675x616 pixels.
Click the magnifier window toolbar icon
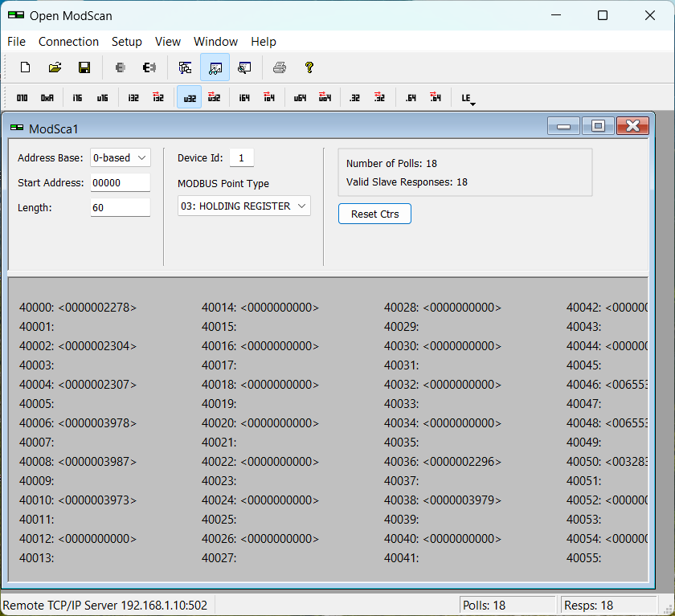tap(244, 67)
